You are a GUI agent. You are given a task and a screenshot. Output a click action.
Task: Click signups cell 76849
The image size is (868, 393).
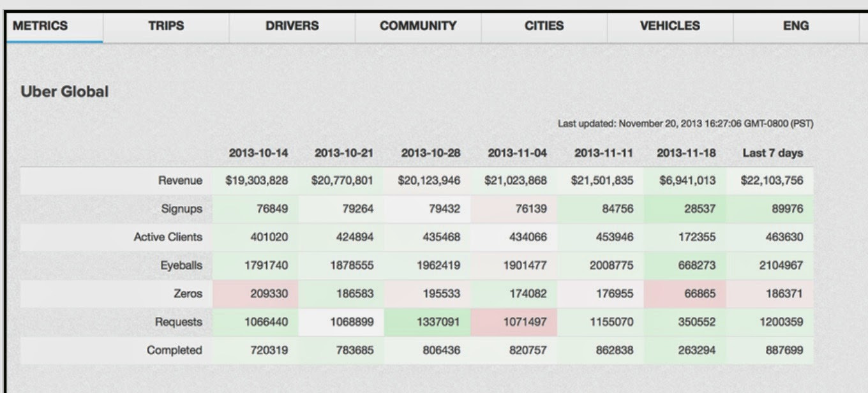(x=255, y=209)
